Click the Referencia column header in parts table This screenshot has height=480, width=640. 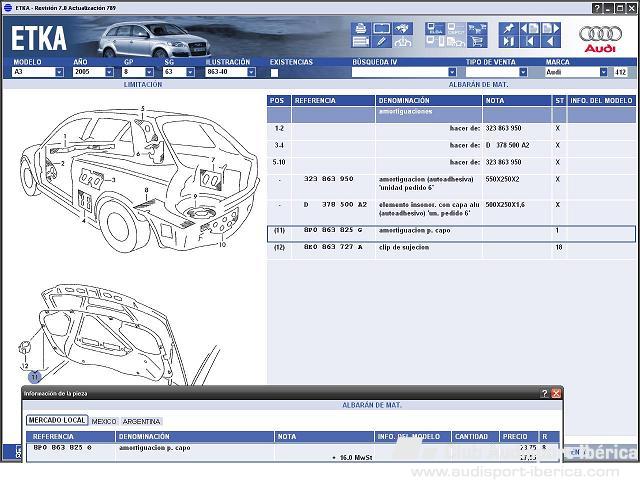click(333, 100)
